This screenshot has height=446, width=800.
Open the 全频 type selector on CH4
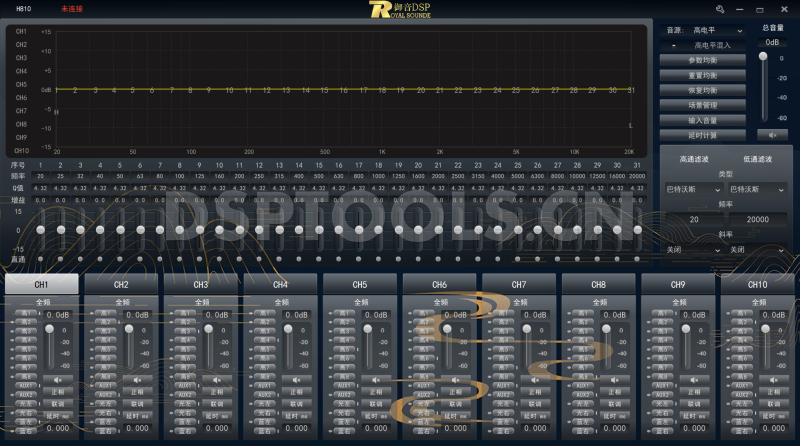[282, 302]
